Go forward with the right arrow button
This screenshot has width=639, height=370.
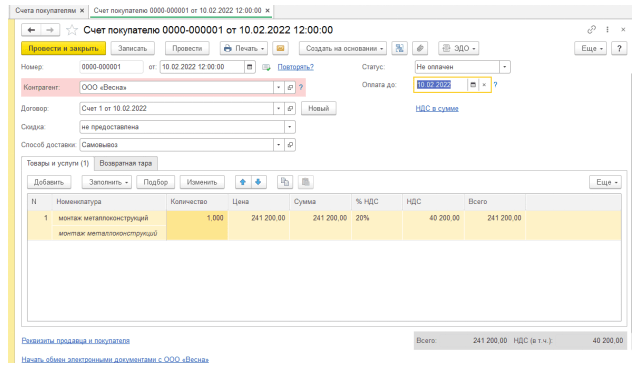coord(50,30)
